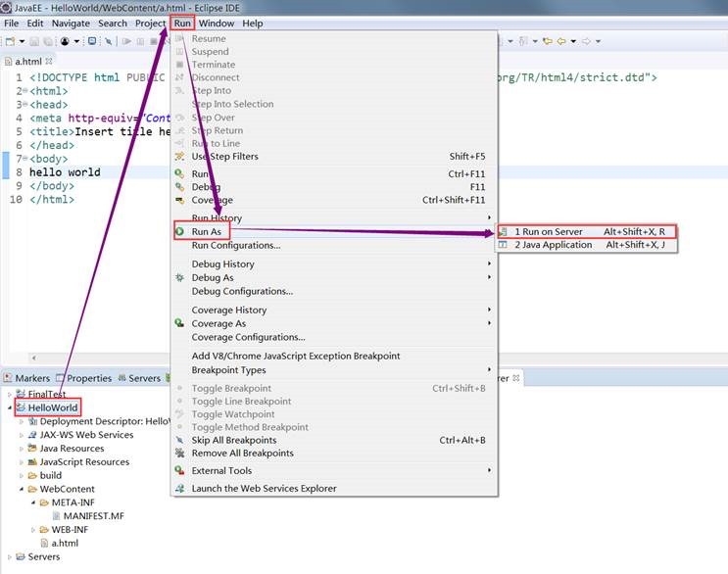The width and height of the screenshot is (728, 574).
Task: Open the Forward history dropdown arrow
Action: click(598, 41)
